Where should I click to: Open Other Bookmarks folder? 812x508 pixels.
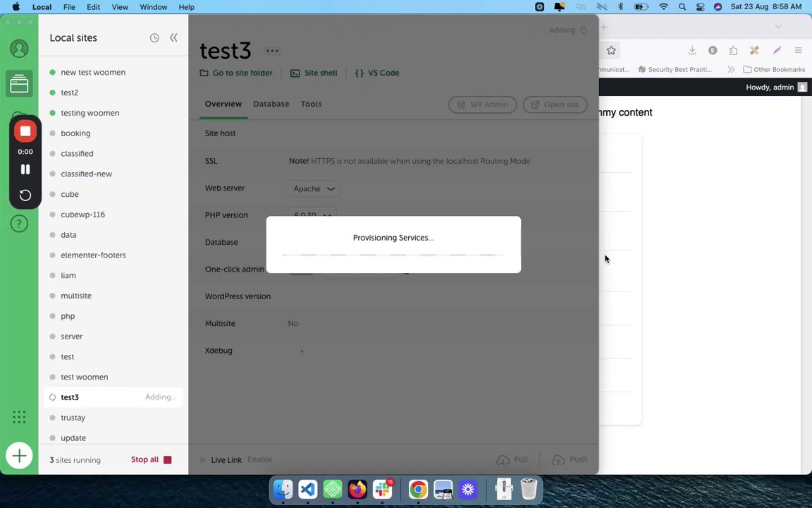774,69
